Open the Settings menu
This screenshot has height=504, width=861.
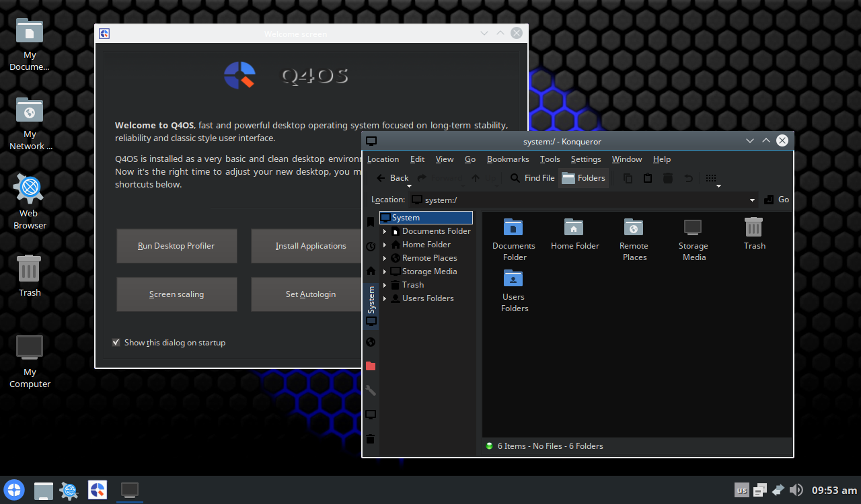[x=586, y=159]
